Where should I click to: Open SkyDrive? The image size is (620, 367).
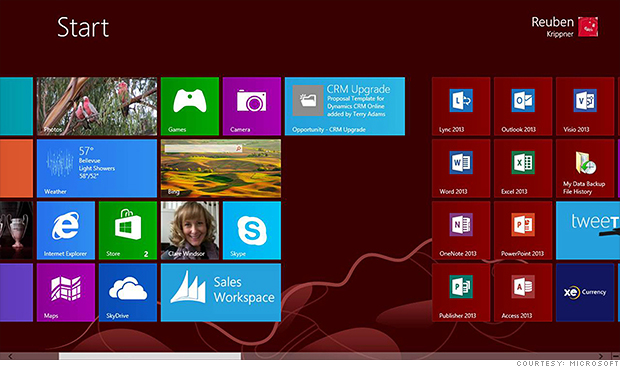click(128, 292)
